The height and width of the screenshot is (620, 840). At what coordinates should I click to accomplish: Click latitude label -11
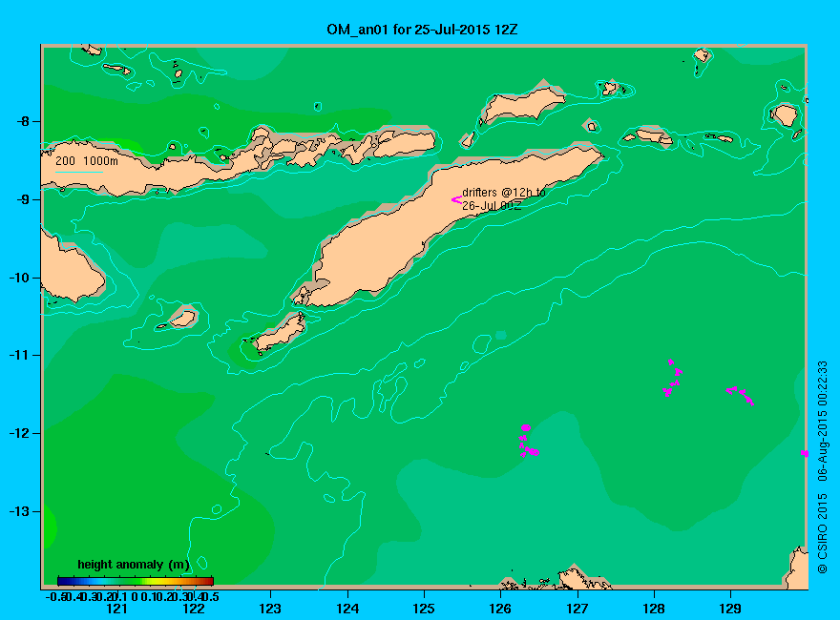pyautogui.click(x=20, y=355)
